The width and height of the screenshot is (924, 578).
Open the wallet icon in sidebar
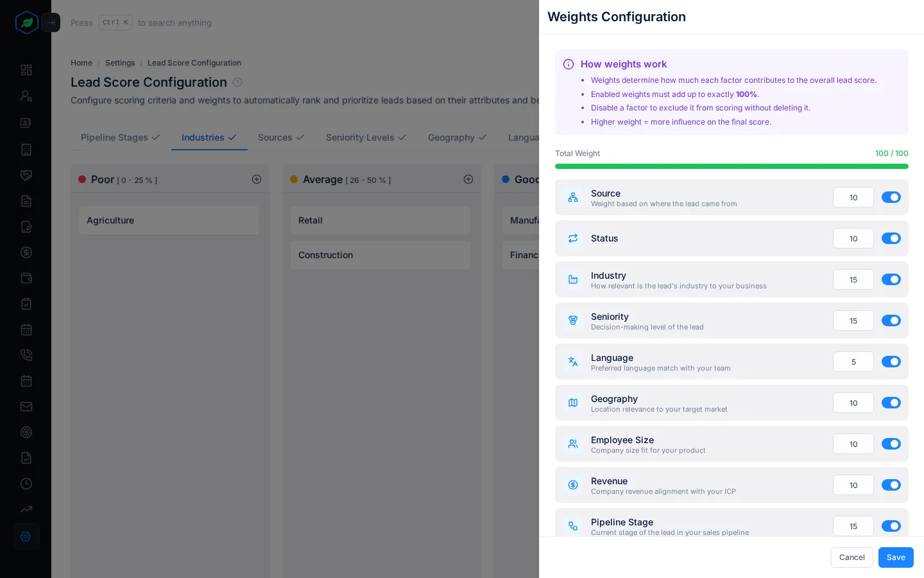[x=26, y=278]
